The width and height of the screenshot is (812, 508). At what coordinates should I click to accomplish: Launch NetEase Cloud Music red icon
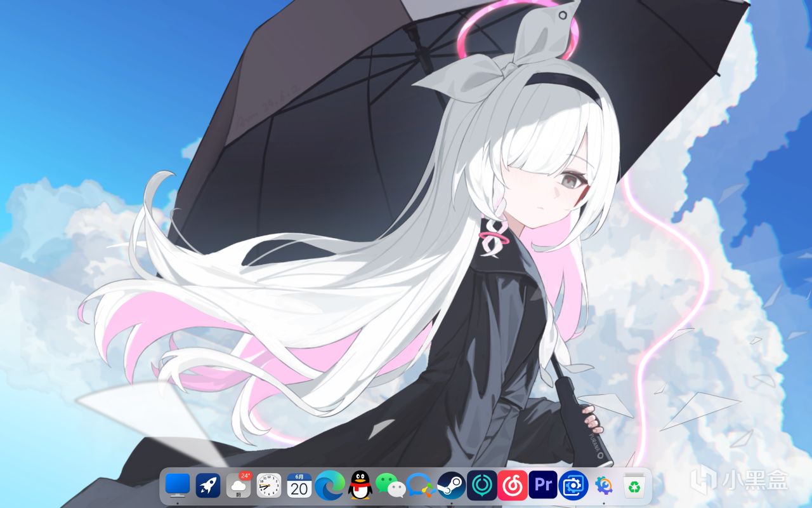point(513,485)
